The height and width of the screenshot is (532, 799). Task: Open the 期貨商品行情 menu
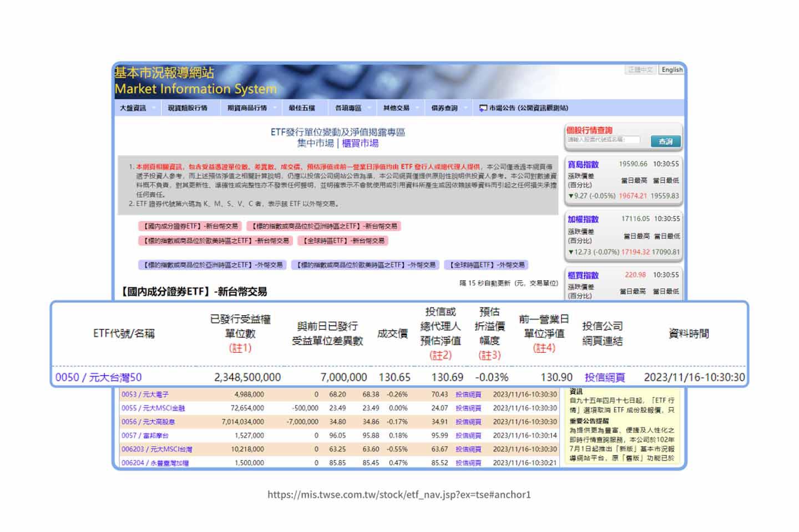pyautogui.click(x=247, y=108)
